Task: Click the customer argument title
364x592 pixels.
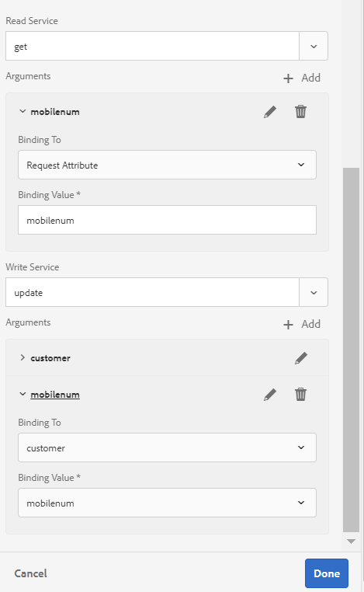Action: [x=50, y=358]
